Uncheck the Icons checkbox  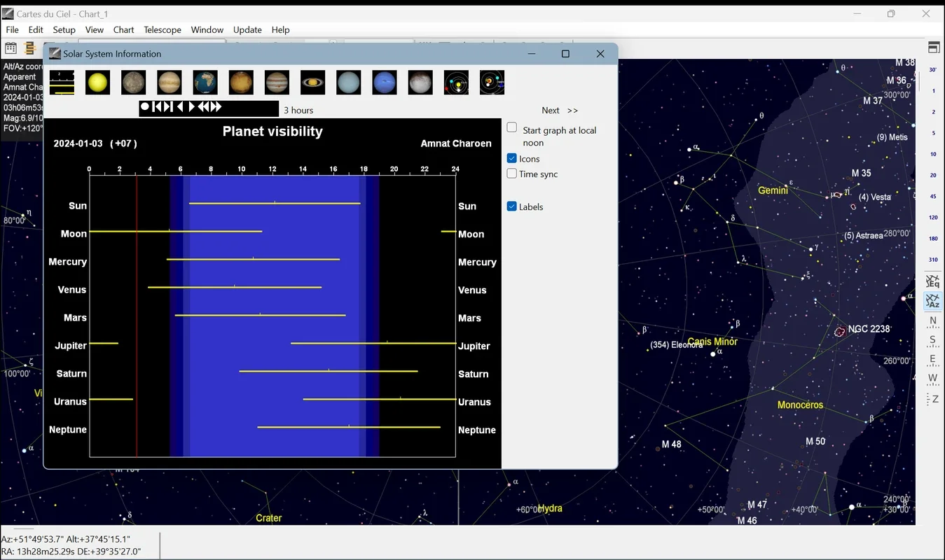(x=512, y=159)
